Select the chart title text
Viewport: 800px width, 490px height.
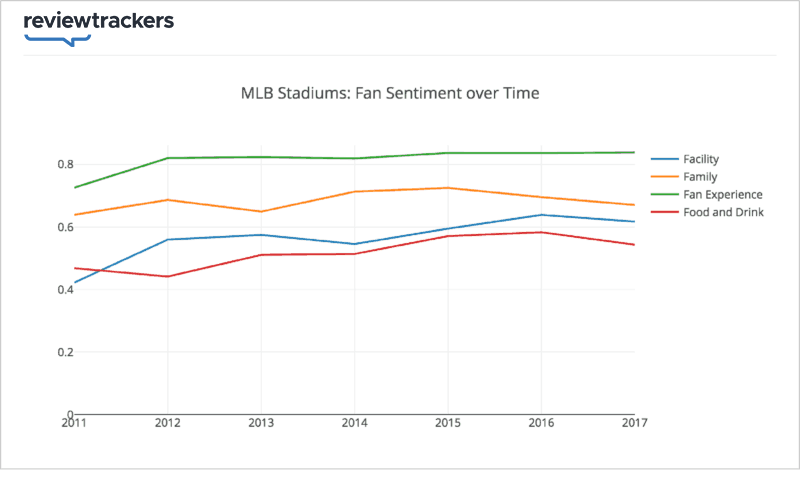coord(390,93)
